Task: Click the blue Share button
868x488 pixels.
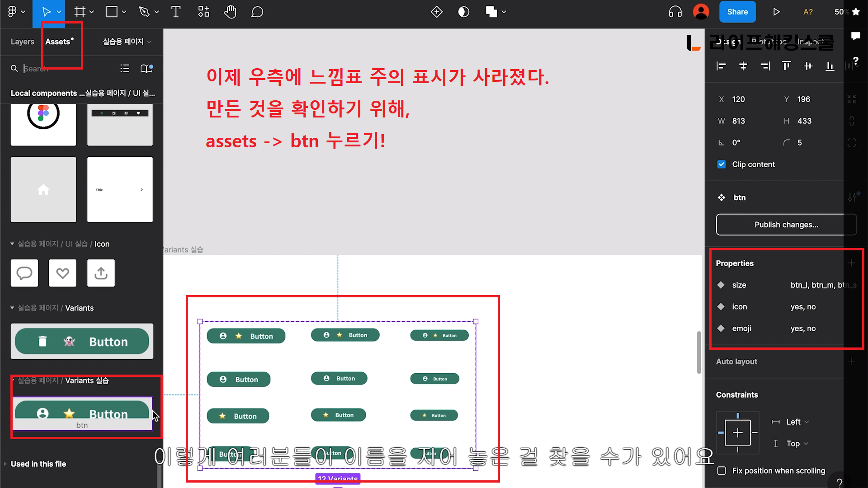Action: (737, 12)
